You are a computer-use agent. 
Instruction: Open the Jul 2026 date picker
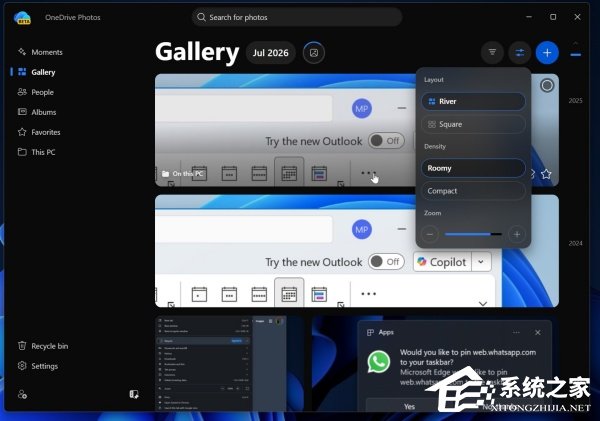click(x=271, y=53)
